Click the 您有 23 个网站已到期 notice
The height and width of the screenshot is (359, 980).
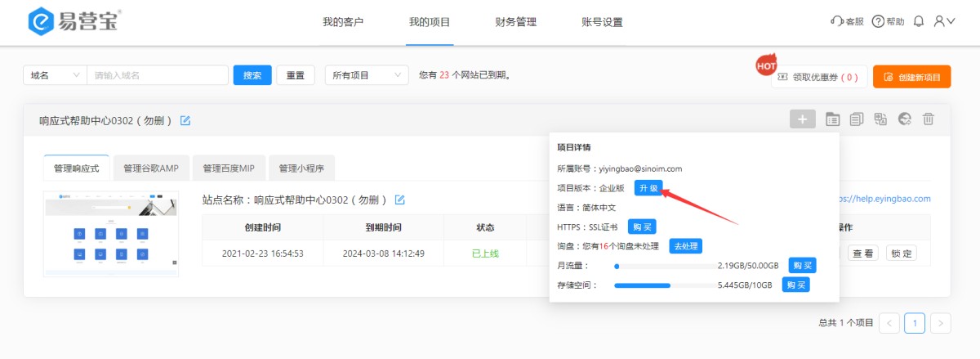click(x=465, y=75)
